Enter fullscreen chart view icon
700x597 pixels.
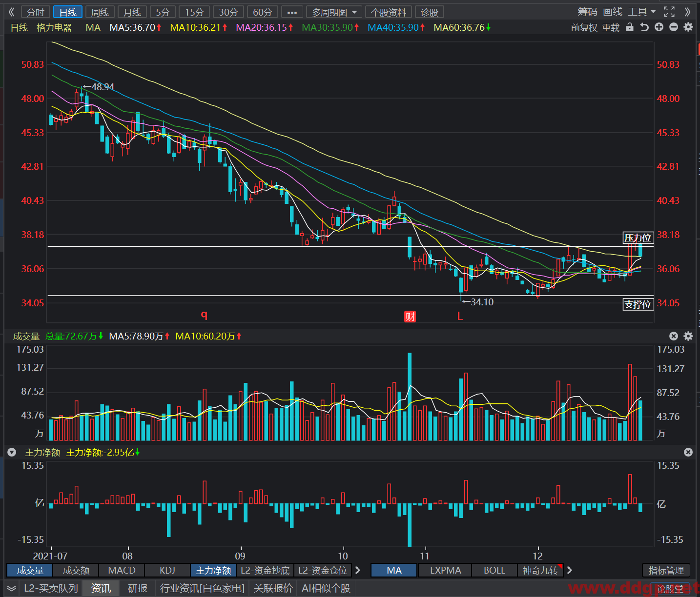pos(669,12)
